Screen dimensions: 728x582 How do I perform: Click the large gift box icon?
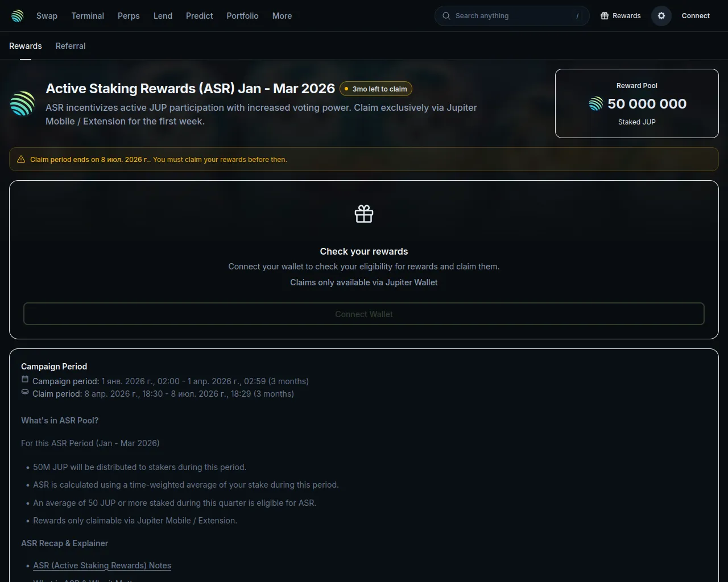(364, 214)
